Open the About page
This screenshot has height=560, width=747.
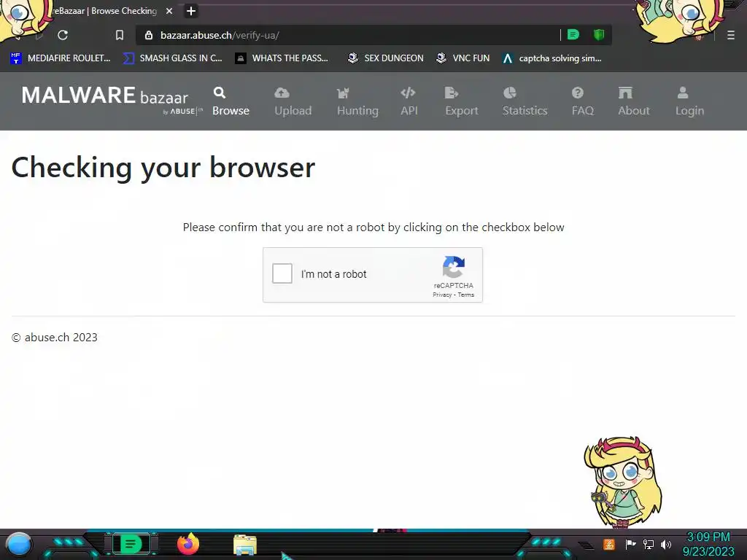[634, 101]
